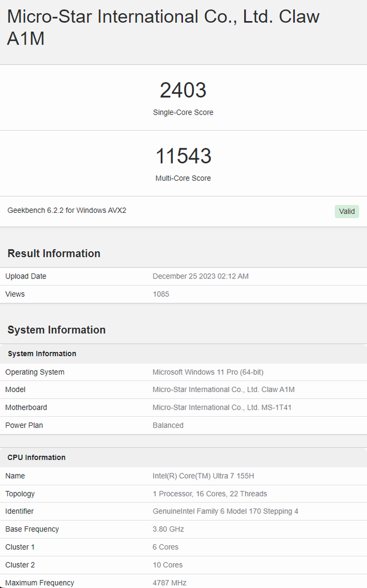Screen dimensions: 367x588
Task: Click the 'Identifier' row label
Action: [19, 511]
